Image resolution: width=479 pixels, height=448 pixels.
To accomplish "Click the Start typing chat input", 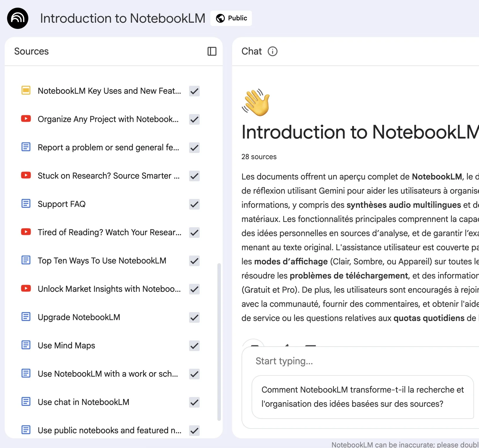I will 354,361.
